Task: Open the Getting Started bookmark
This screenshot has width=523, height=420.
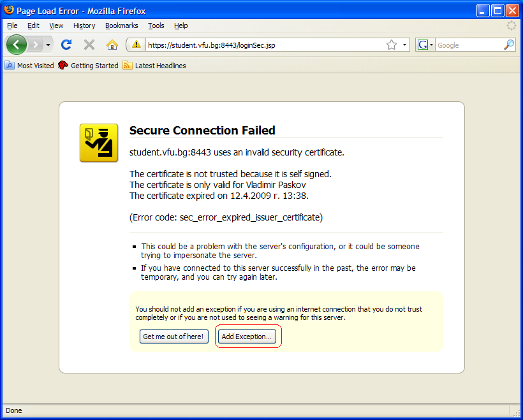Action: [x=88, y=66]
